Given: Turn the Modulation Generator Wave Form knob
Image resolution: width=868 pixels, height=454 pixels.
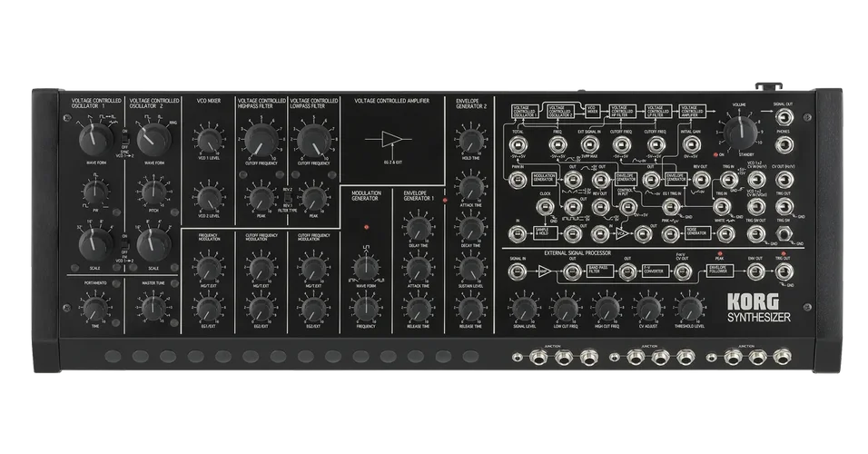Looking at the screenshot, I should point(366,268).
